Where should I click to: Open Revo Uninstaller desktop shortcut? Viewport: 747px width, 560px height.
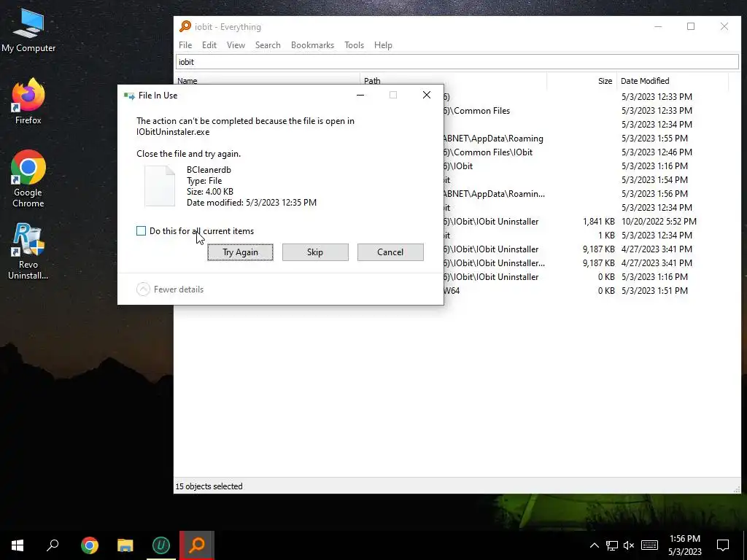(28, 251)
